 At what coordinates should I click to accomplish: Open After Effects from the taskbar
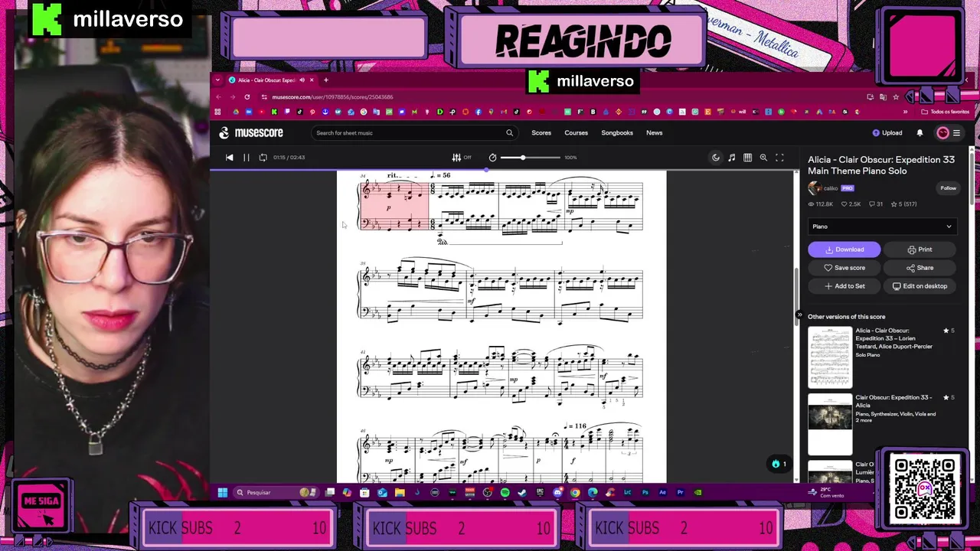point(662,492)
